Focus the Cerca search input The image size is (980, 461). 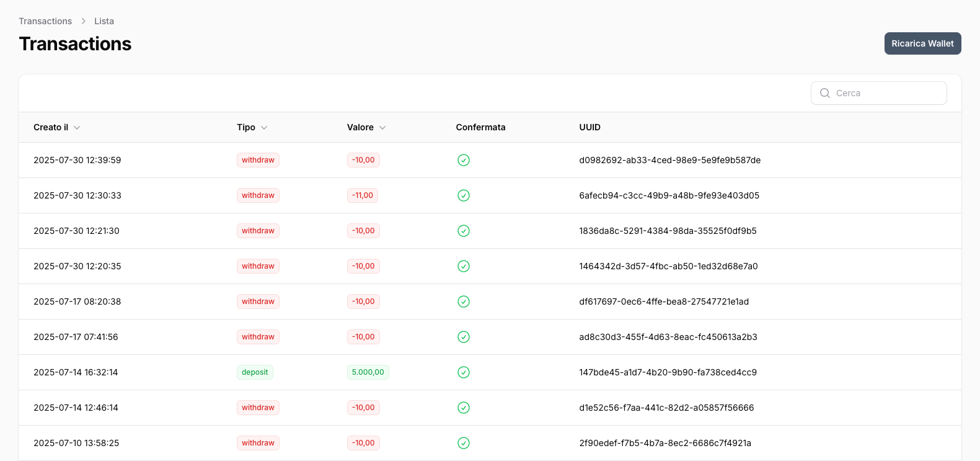click(x=886, y=93)
